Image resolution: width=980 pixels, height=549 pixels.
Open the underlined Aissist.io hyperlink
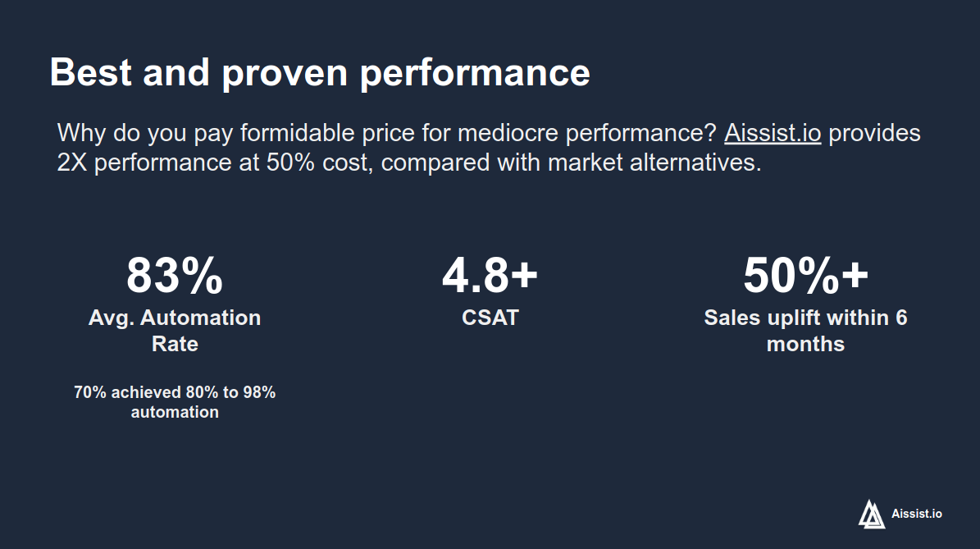tap(773, 133)
